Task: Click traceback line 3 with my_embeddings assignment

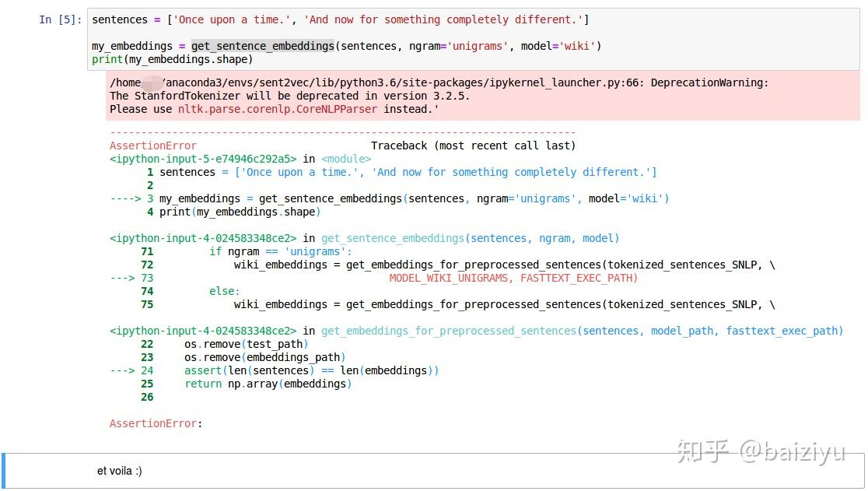Action: point(414,198)
